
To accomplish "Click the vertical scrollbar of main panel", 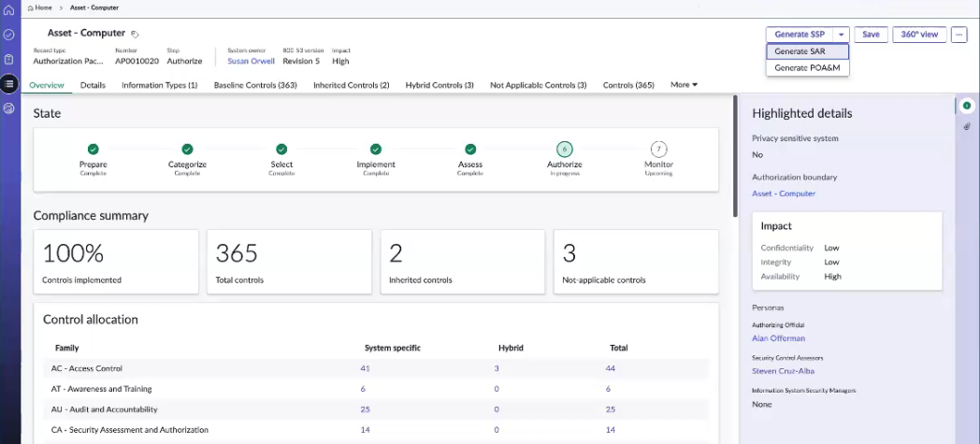I will pos(735,156).
